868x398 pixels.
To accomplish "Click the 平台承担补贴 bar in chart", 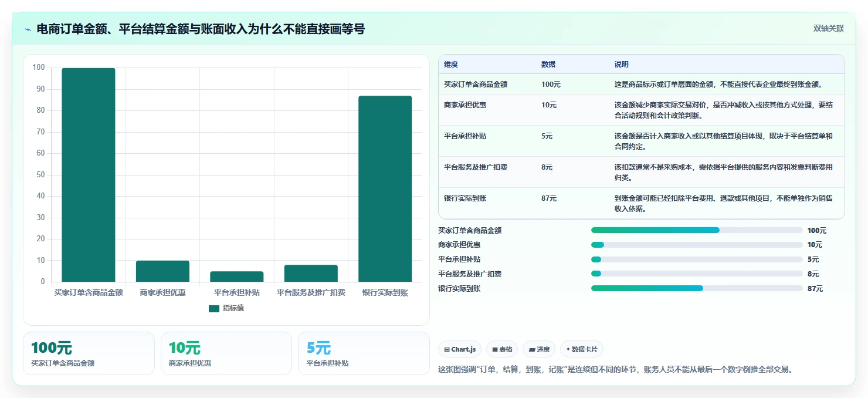I will click(x=237, y=276).
